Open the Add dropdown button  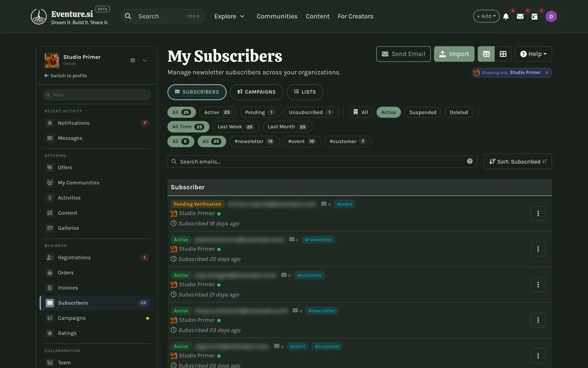pos(486,16)
